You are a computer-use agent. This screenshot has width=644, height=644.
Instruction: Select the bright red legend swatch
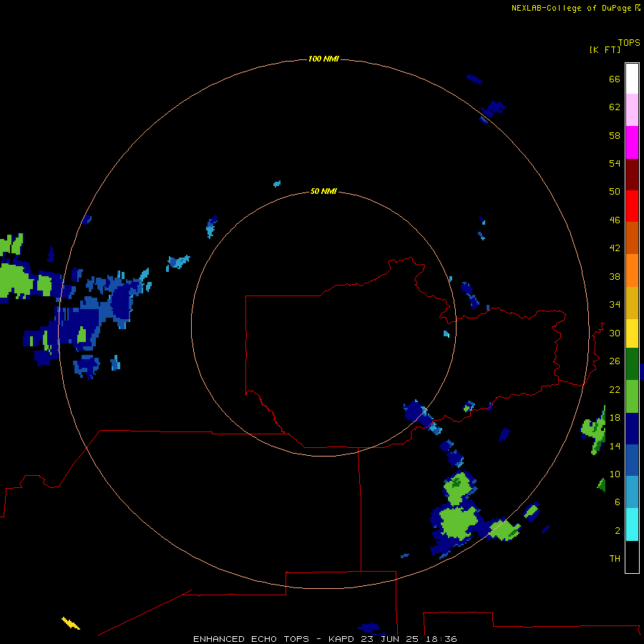632,206
